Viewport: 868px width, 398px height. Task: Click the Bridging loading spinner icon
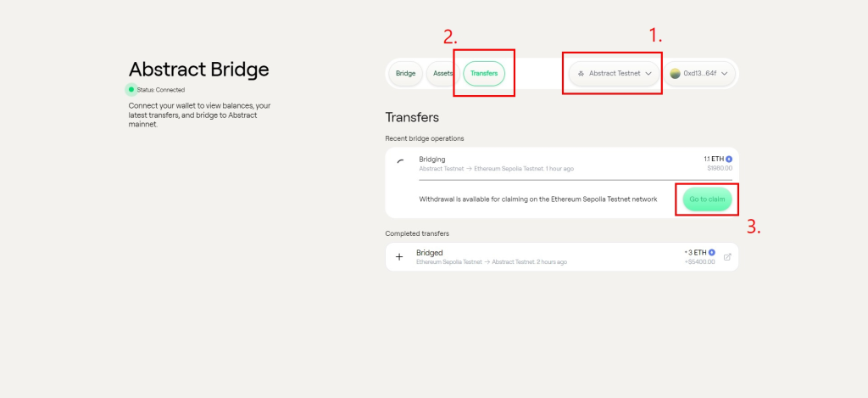coord(400,160)
